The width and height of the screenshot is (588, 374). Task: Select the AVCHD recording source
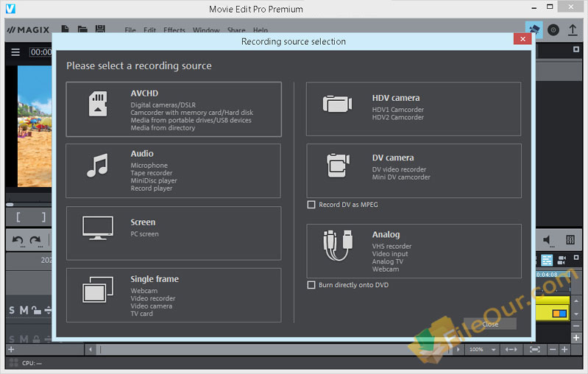pyautogui.click(x=174, y=109)
